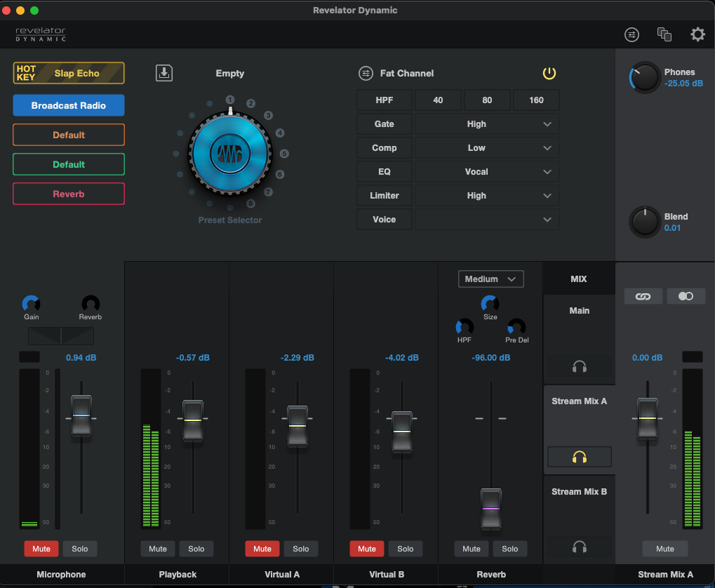Toggle the mono/stereo circles icon
The width and height of the screenshot is (715, 588).
point(686,297)
